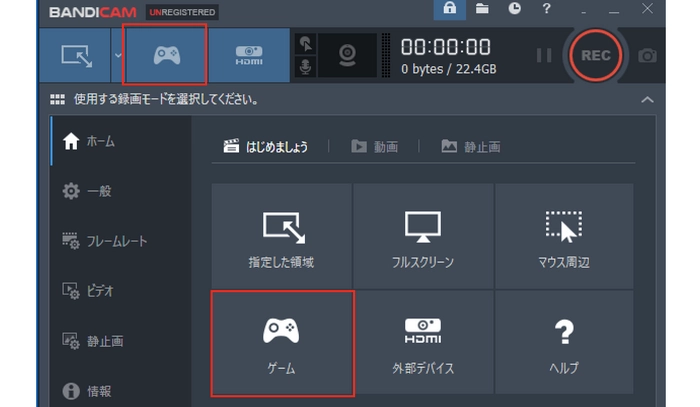This screenshot has height=407, width=700.
Task: Click the BANDICAM logo
Action: point(93,12)
